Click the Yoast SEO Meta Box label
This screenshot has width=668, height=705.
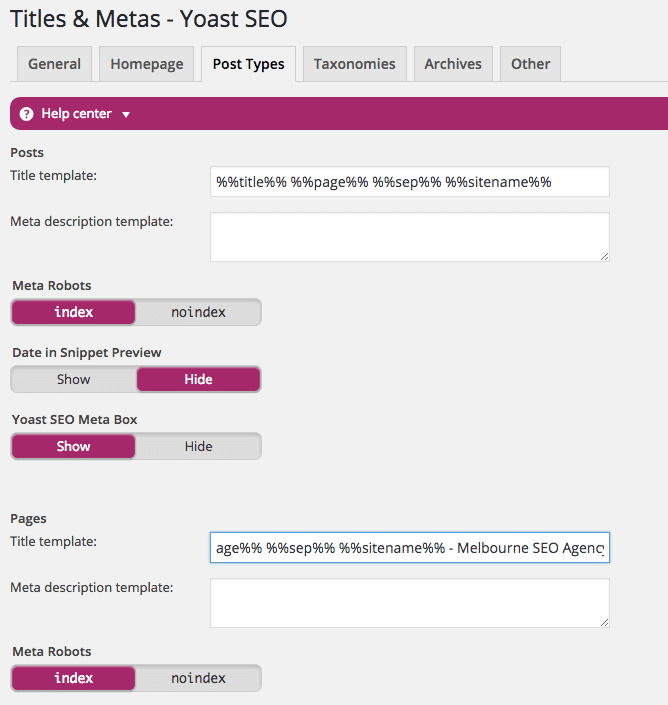(75, 419)
